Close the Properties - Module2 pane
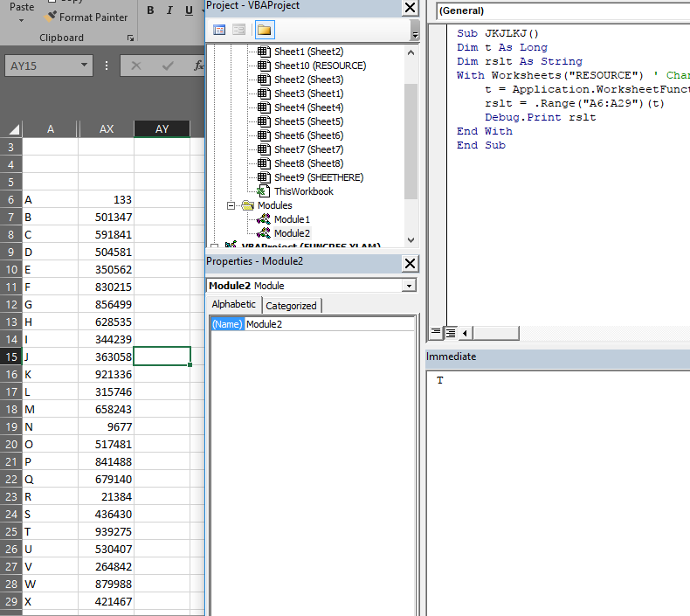This screenshot has height=616, width=690. tap(410, 262)
